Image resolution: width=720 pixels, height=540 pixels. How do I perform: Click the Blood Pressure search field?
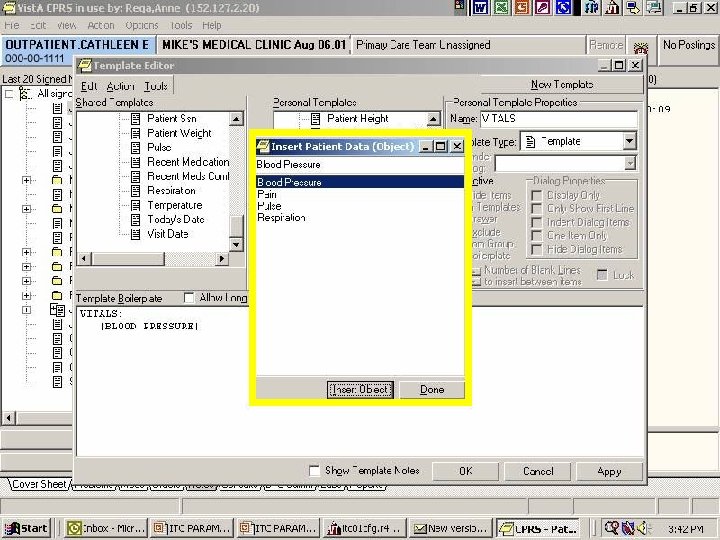pyautogui.click(x=360, y=164)
